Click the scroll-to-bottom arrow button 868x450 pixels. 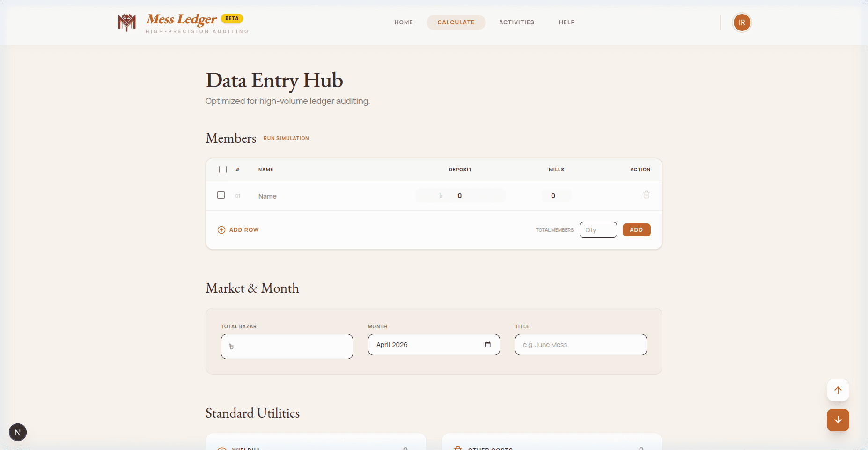(x=838, y=420)
